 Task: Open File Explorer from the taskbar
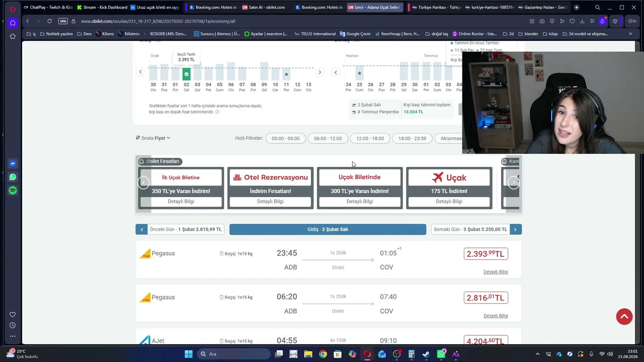pyautogui.click(x=308, y=354)
